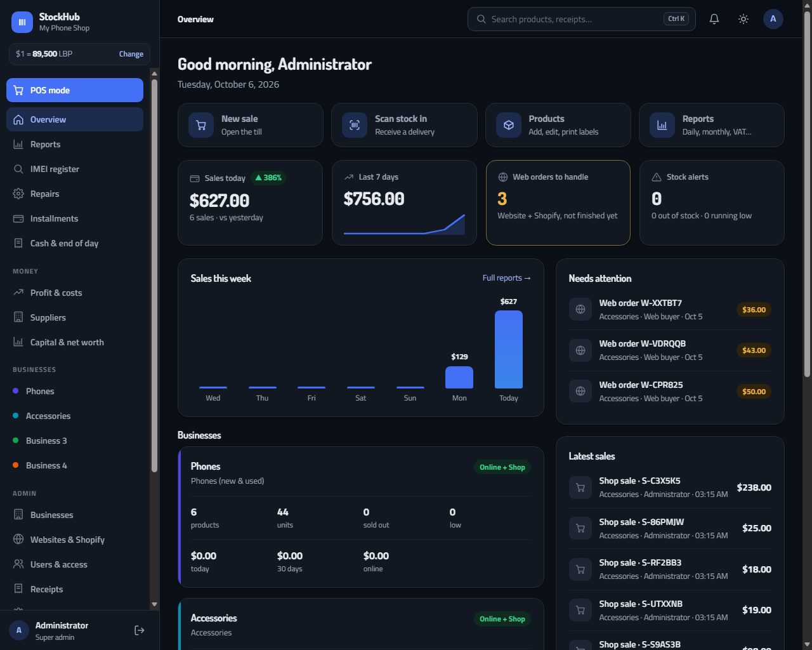This screenshot has height=650, width=812.
Task: Click the Phones Online + Shop badge
Action: [x=502, y=467]
